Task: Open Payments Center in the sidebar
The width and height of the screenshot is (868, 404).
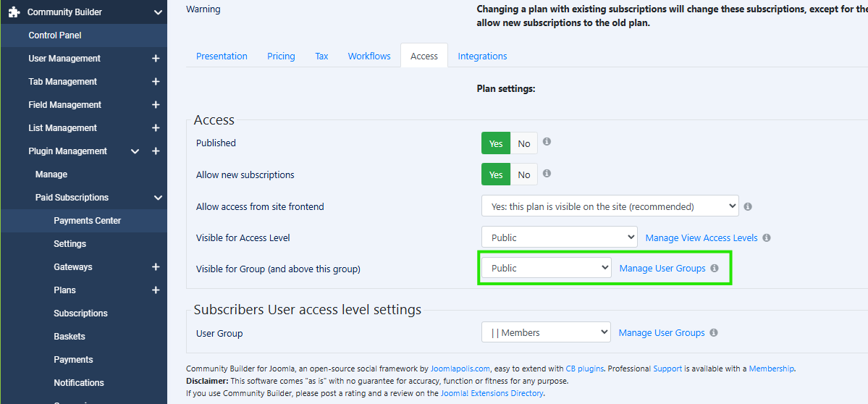Action: point(87,221)
